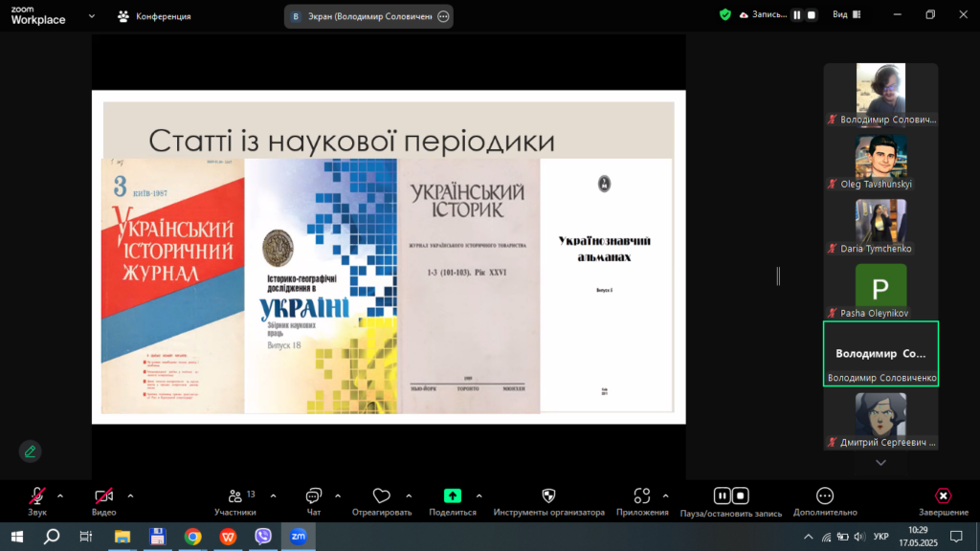Open the Приложения apps icon
Image resolution: width=980 pixels, height=551 pixels.
tap(642, 496)
